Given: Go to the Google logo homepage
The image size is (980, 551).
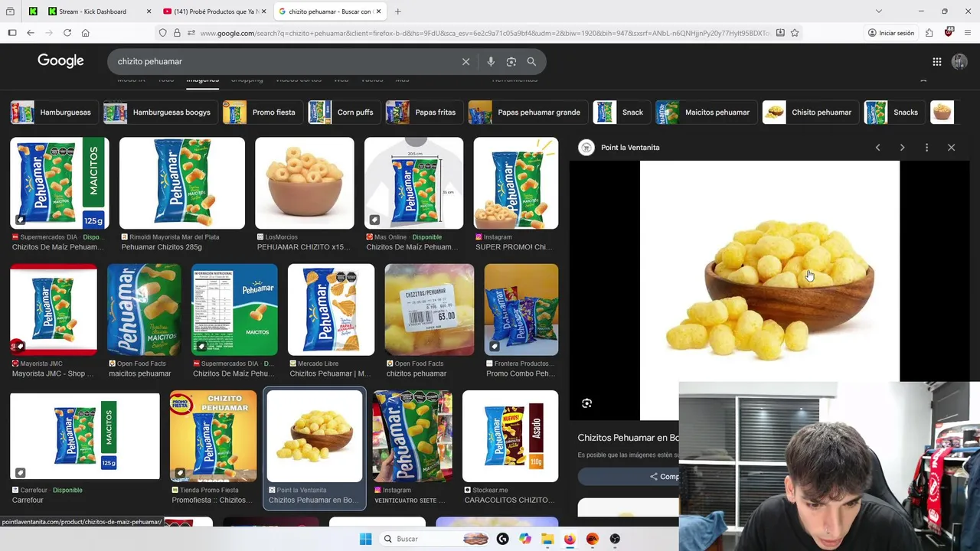Looking at the screenshot, I should [60, 61].
